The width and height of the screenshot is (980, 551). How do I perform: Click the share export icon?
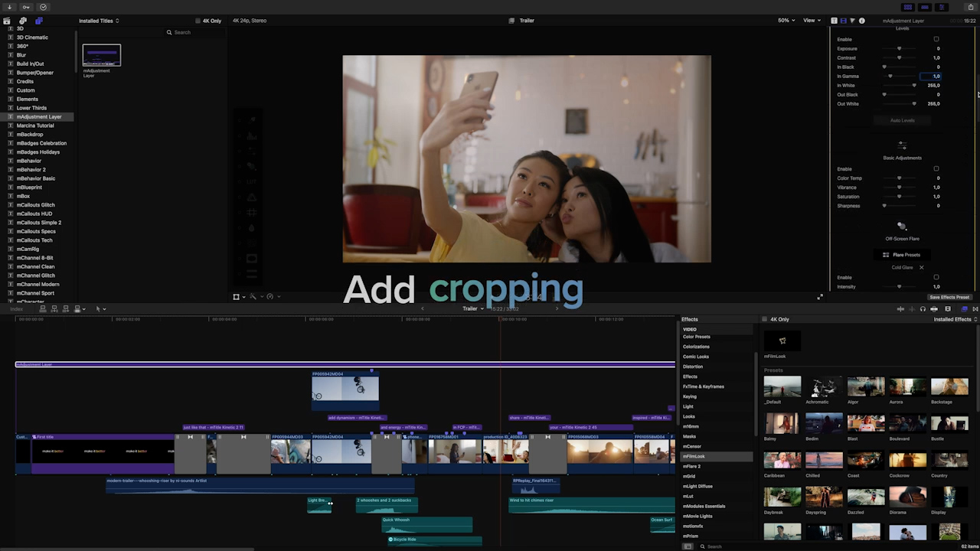(970, 7)
